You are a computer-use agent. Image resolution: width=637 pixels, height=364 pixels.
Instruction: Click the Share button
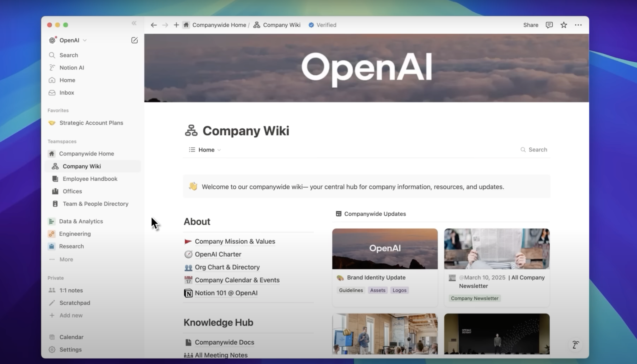tap(531, 25)
